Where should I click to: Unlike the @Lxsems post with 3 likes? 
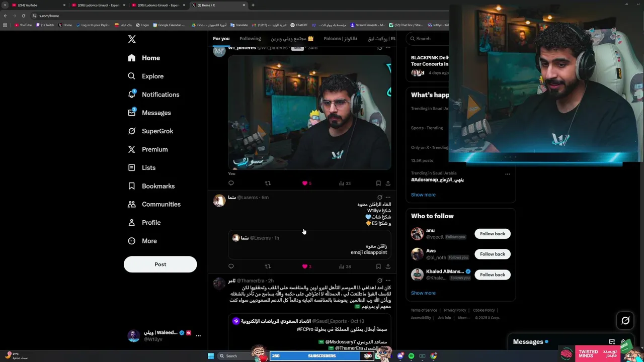tap(306, 266)
